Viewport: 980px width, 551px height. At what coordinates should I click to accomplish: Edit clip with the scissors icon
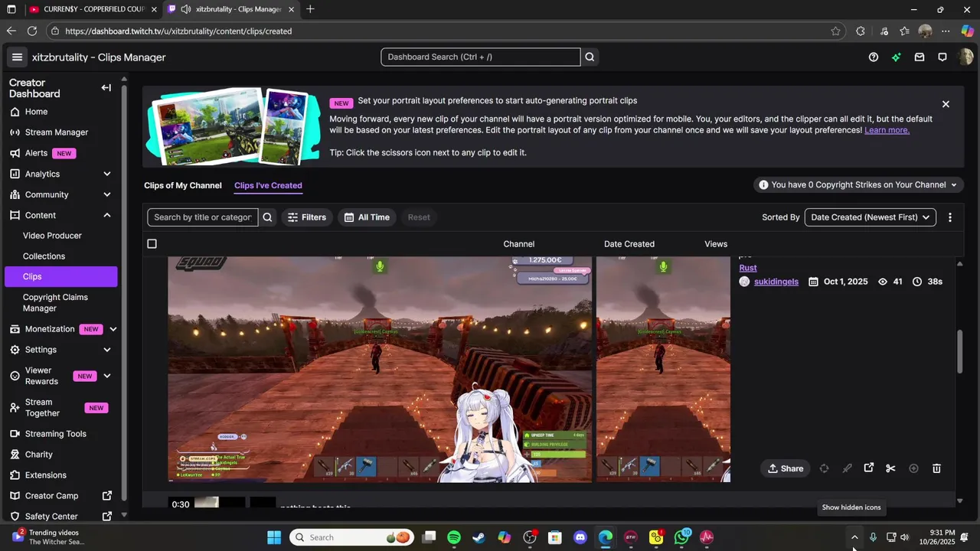(x=890, y=468)
